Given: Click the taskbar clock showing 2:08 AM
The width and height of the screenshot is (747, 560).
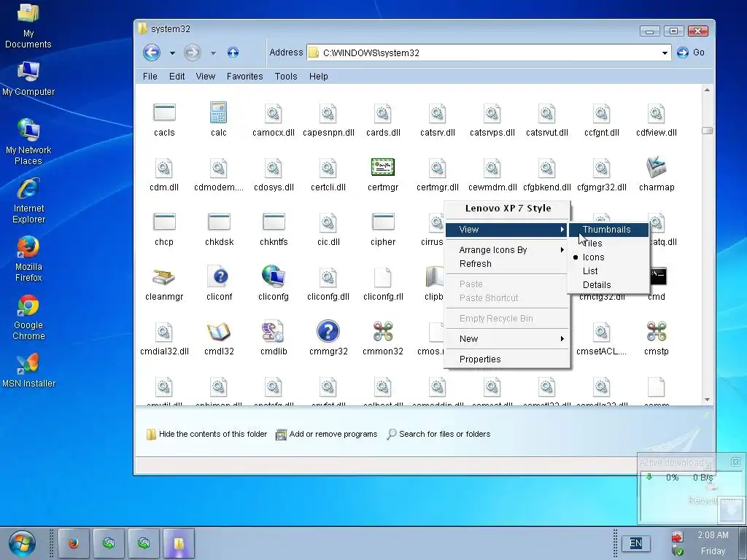Looking at the screenshot, I should click(x=713, y=535).
